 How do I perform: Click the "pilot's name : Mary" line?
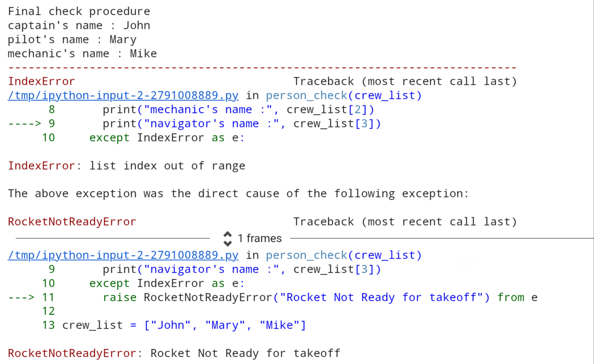[72, 40]
